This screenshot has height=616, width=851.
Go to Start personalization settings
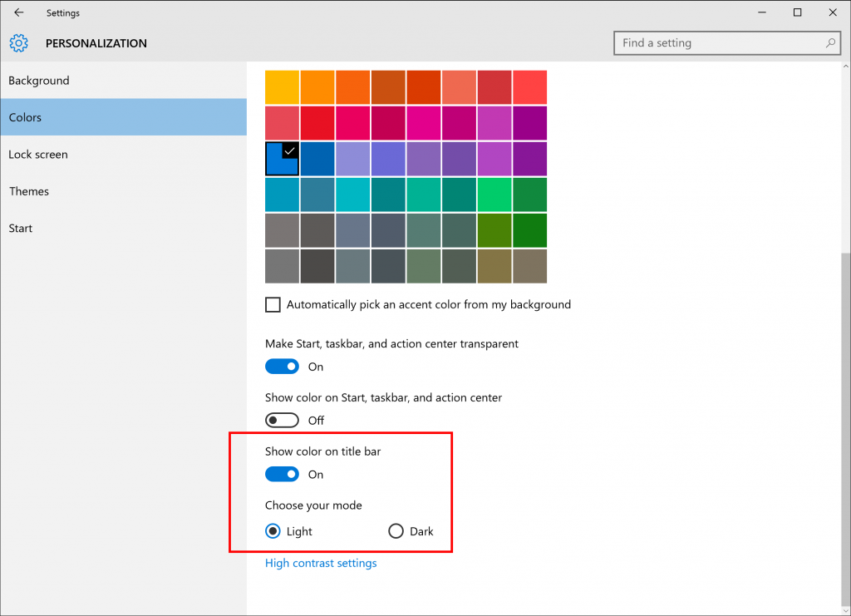(21, 228)
